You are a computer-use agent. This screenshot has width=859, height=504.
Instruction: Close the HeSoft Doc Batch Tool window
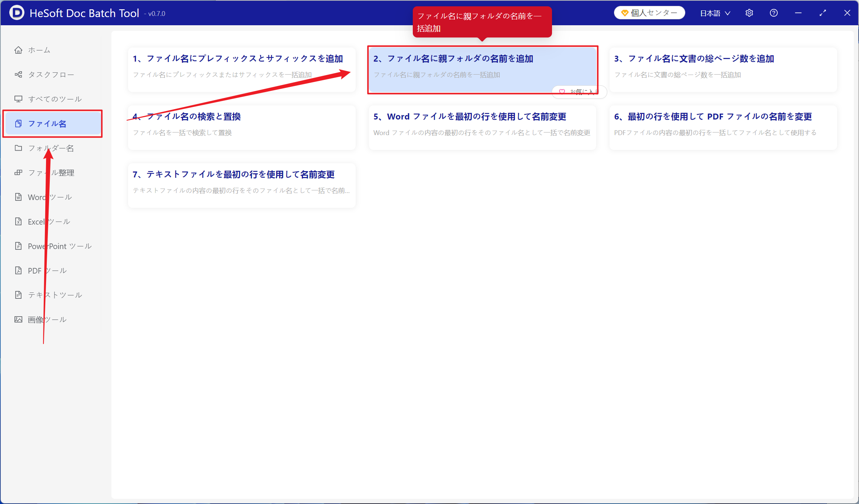(847, 13)
